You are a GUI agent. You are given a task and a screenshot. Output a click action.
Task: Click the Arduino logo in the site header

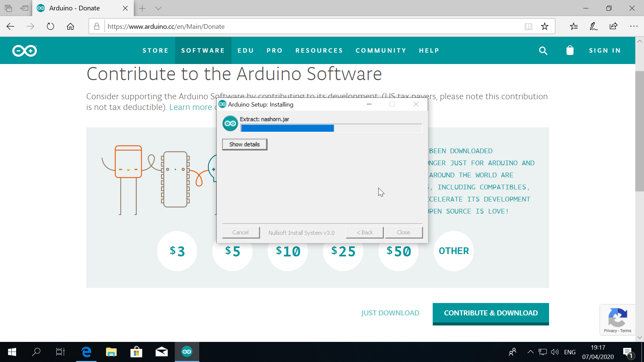[x=24, y=51]
